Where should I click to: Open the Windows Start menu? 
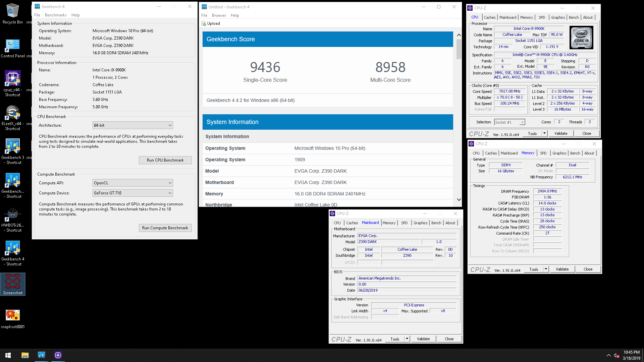(x=8, y=355)
